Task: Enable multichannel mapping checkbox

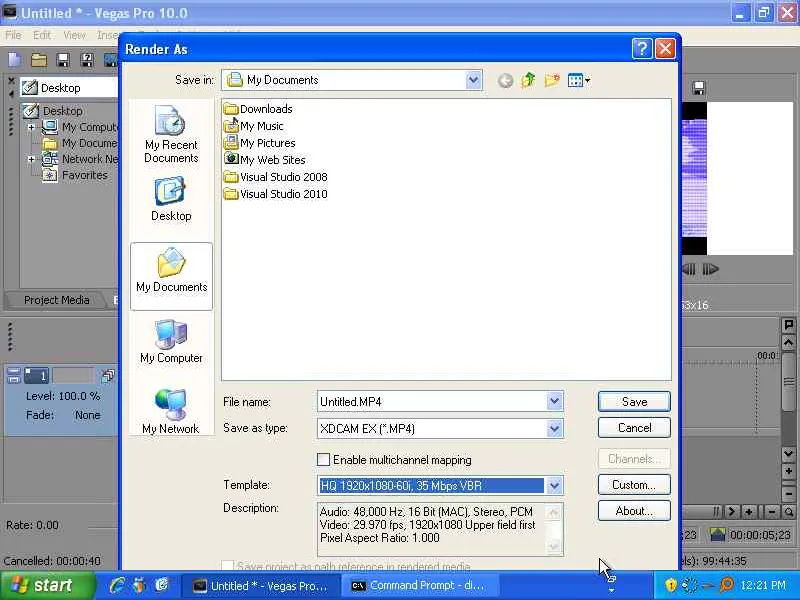Action: (x=323, y=460)
